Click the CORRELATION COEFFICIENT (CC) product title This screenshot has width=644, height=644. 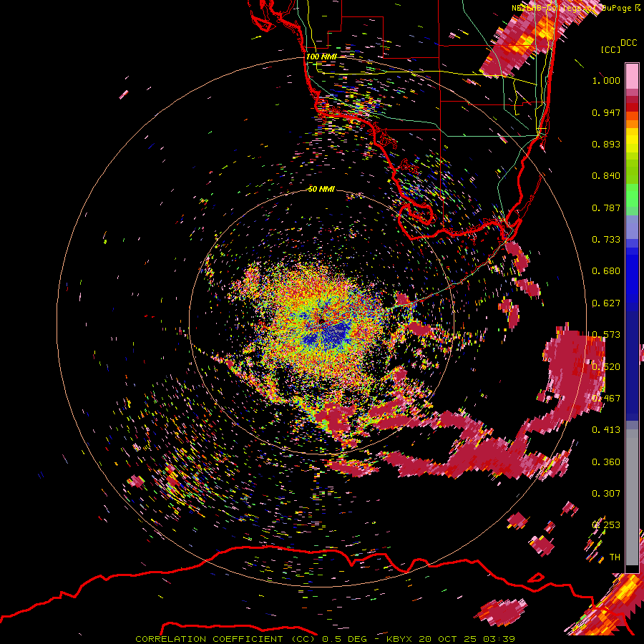point(225,639)
